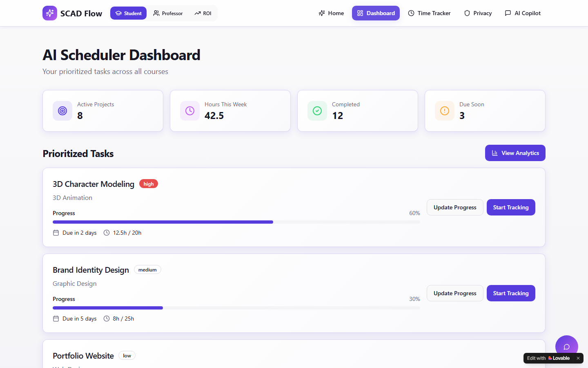Click Brand Identity Design task title
Image resolution: width=588 pixels, height=368 pixels.
(91, 270)
